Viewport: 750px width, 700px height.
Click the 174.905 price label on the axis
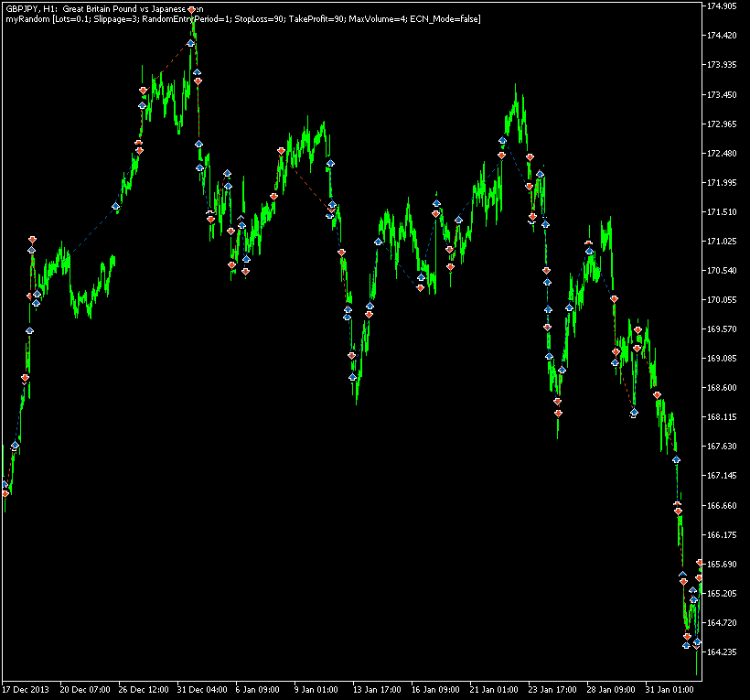[723, 6]
